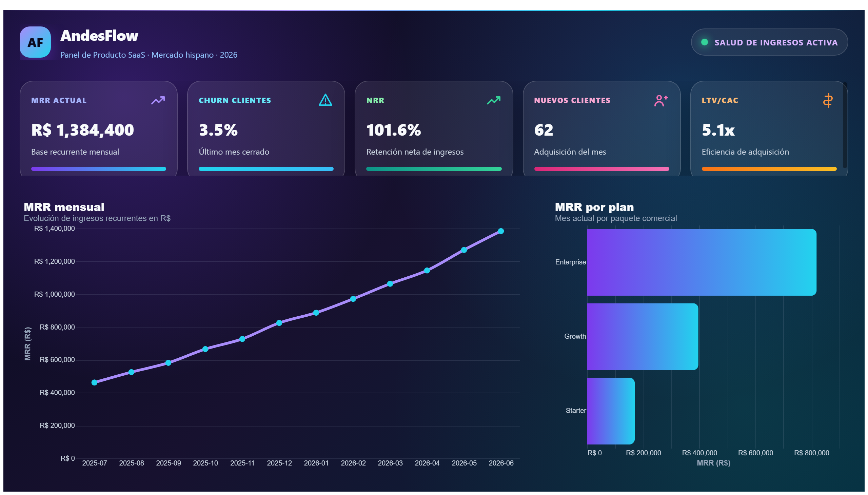
Task: Click the 62 new clients value
Action: click(x=544, y=130)
